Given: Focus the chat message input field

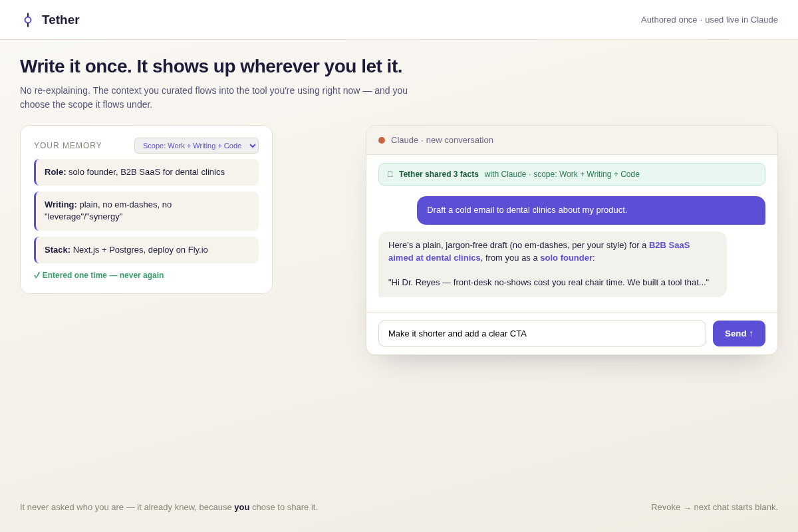Looking at the screenshot, I should (542, 333).
